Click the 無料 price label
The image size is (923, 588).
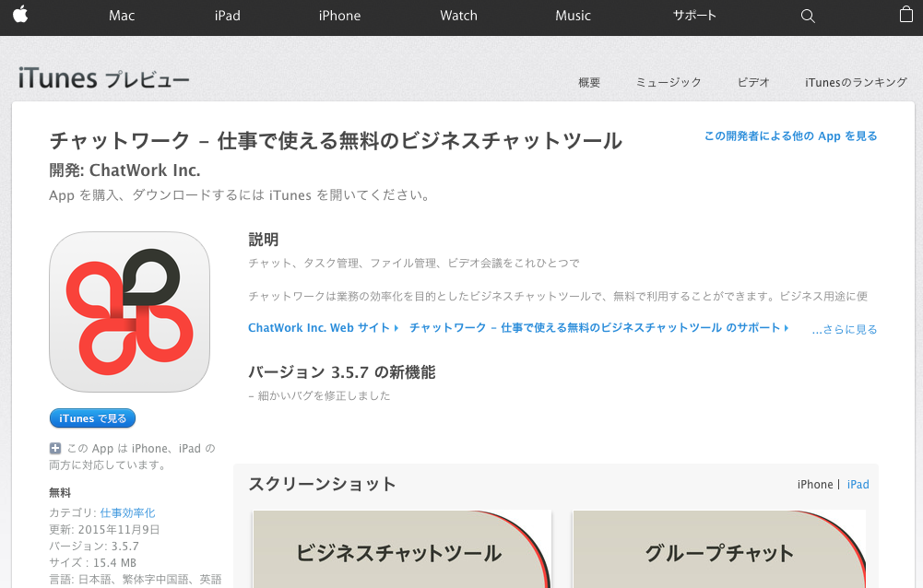point(60,493)
